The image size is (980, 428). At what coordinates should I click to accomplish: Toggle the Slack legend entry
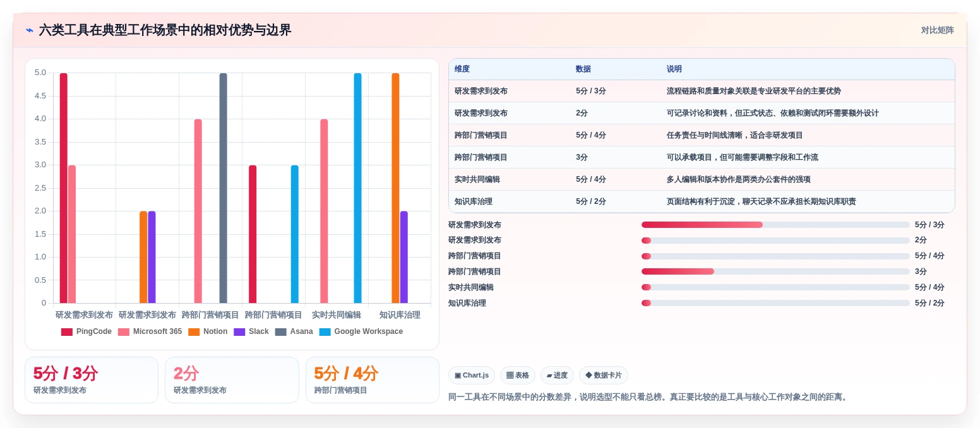[x=251, y=332]
